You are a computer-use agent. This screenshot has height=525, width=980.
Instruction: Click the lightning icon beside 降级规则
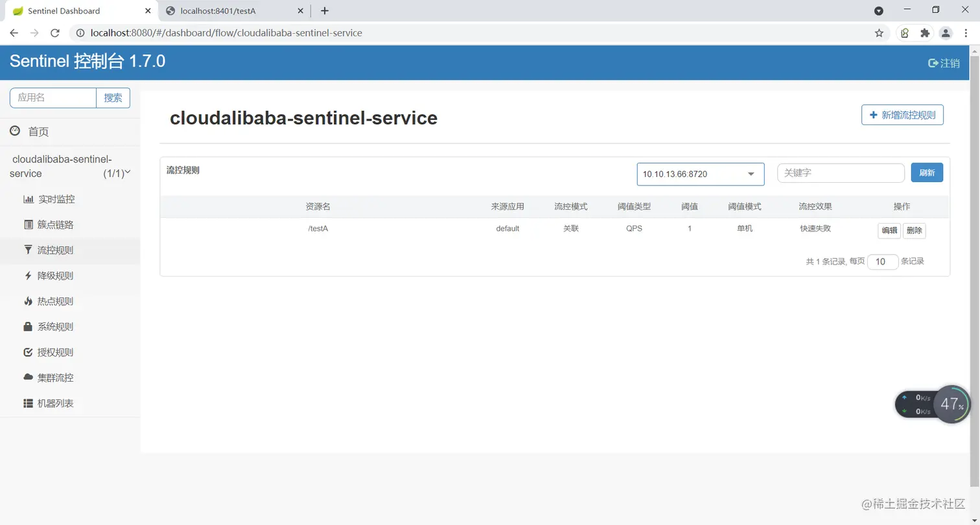28,275
